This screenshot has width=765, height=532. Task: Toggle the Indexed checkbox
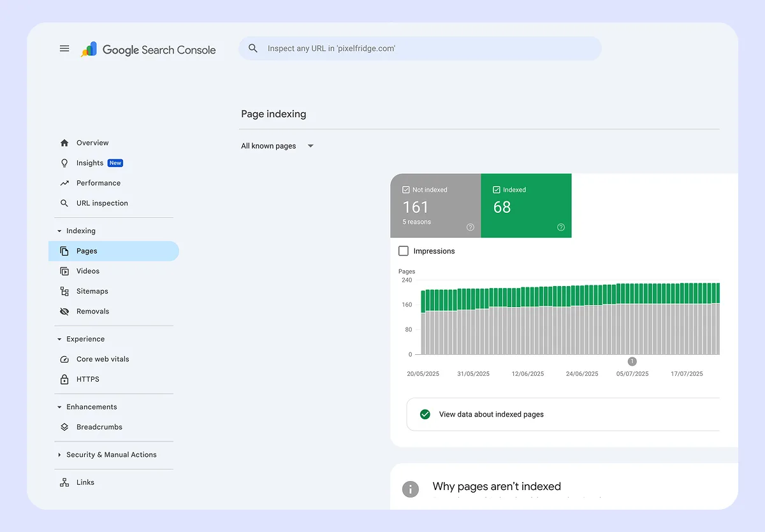click(497, 190)
